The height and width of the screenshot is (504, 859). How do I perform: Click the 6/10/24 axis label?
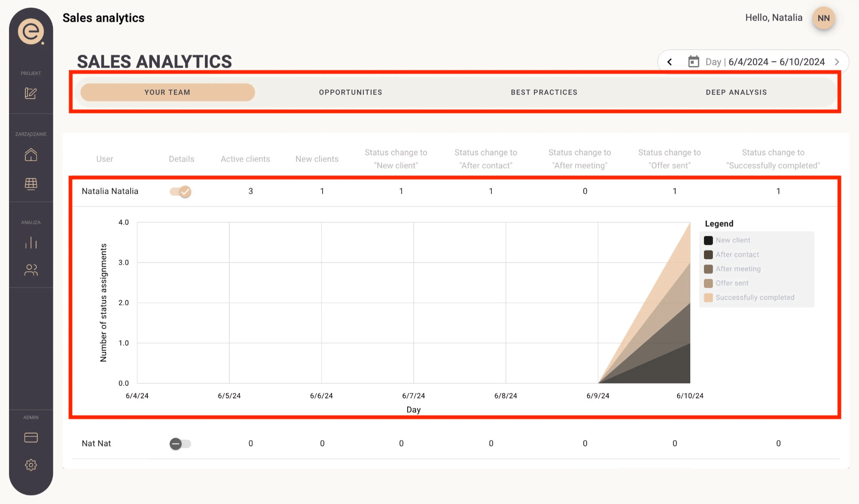(x=690, y=396)
